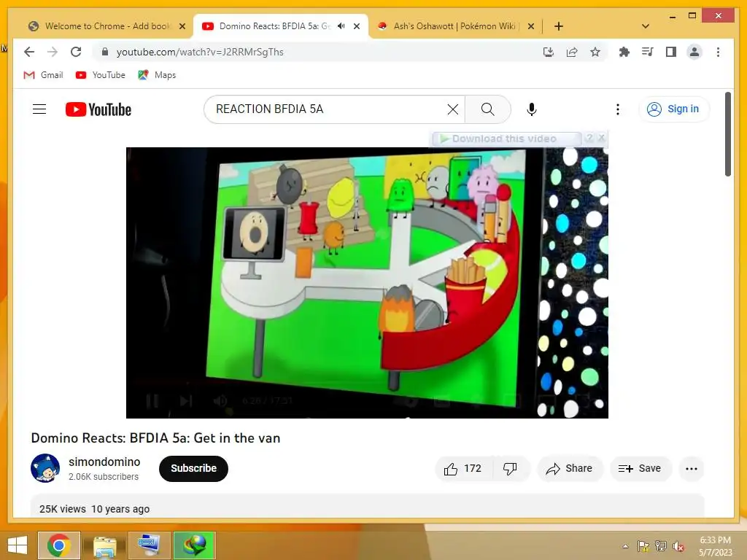This screenshot has width=747, height=560.
Task: Click the Sign in button
Action: click(673, 109)
